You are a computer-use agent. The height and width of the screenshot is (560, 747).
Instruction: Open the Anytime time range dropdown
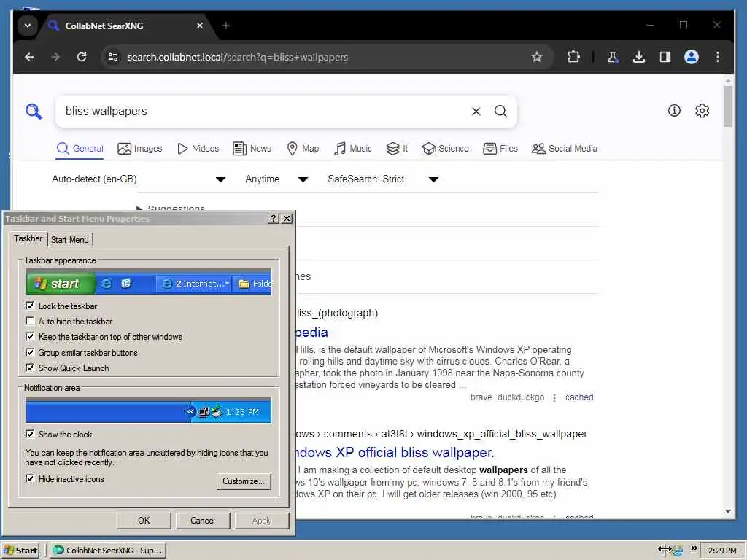tap(276, 179)
